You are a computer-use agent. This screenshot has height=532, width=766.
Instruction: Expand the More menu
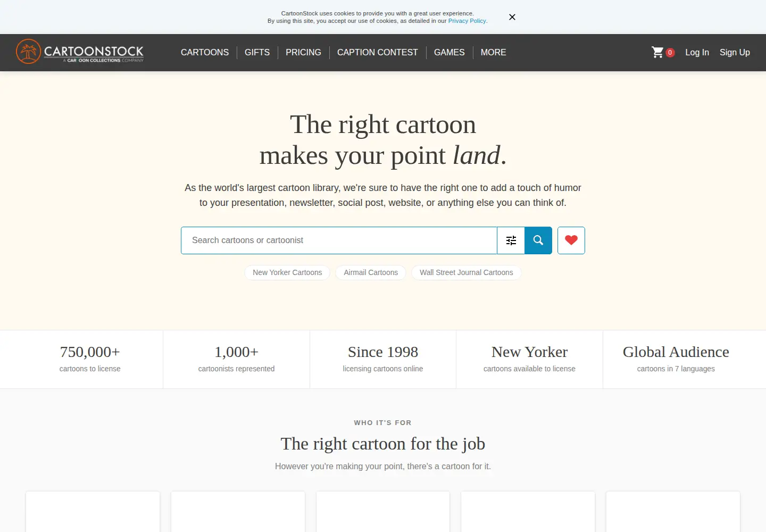(x=494, y=52)
